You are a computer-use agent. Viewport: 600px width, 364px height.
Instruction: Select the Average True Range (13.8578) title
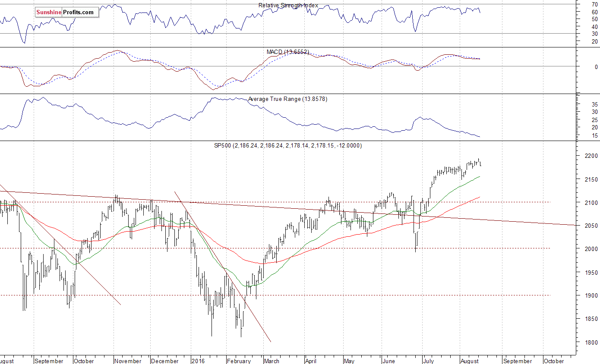(287, 99)
